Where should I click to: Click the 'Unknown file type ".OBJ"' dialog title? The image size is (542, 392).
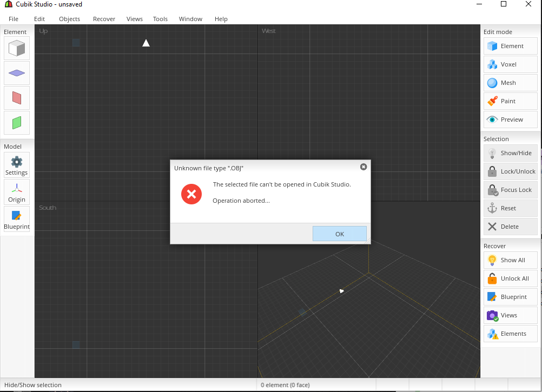209,168
